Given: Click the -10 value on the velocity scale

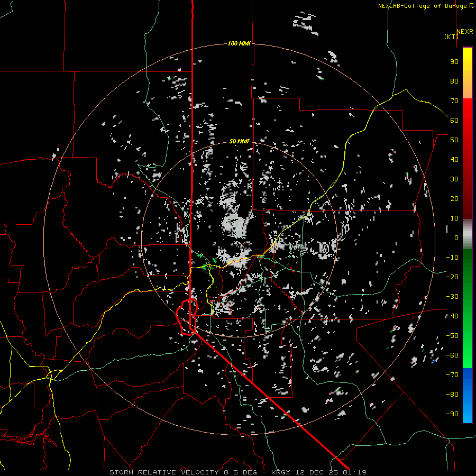Looking at the screenshot, I should tap(452, 258).
